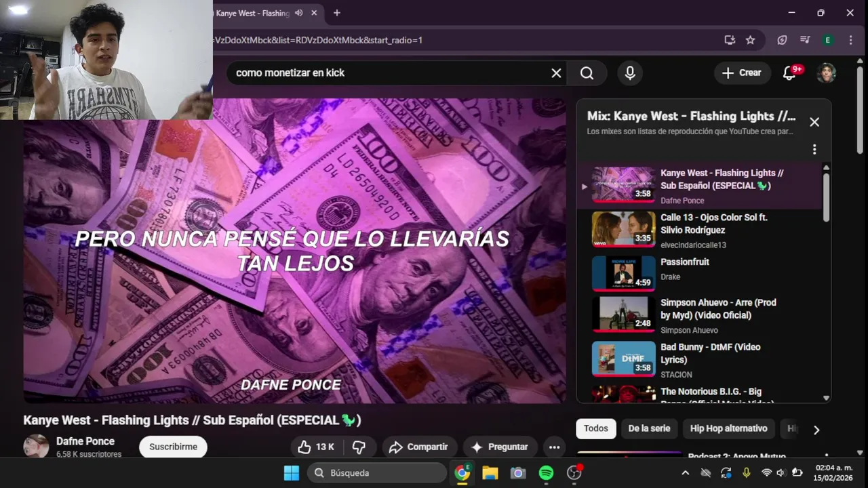
Task: Click the Compartir button
Action: (419, 447)
